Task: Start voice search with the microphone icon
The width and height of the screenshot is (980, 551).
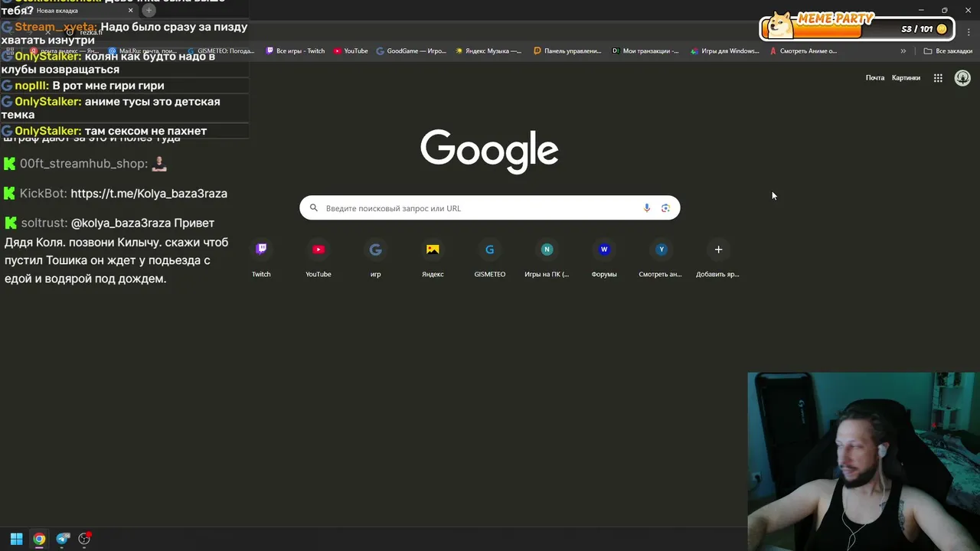Action: pyautogui.click(x=647, y=208)
